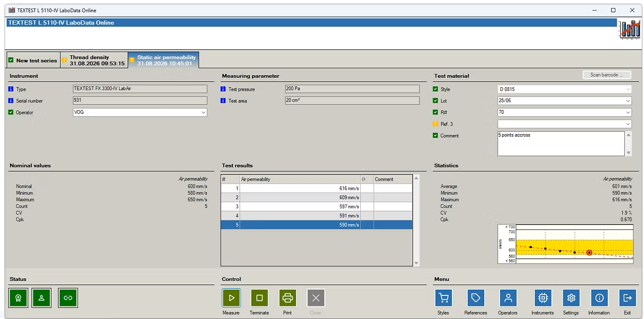Click the red-circled point on statistics chart
Image resolution: width=644 pixels, height=319 pixels.
(589, 253)
